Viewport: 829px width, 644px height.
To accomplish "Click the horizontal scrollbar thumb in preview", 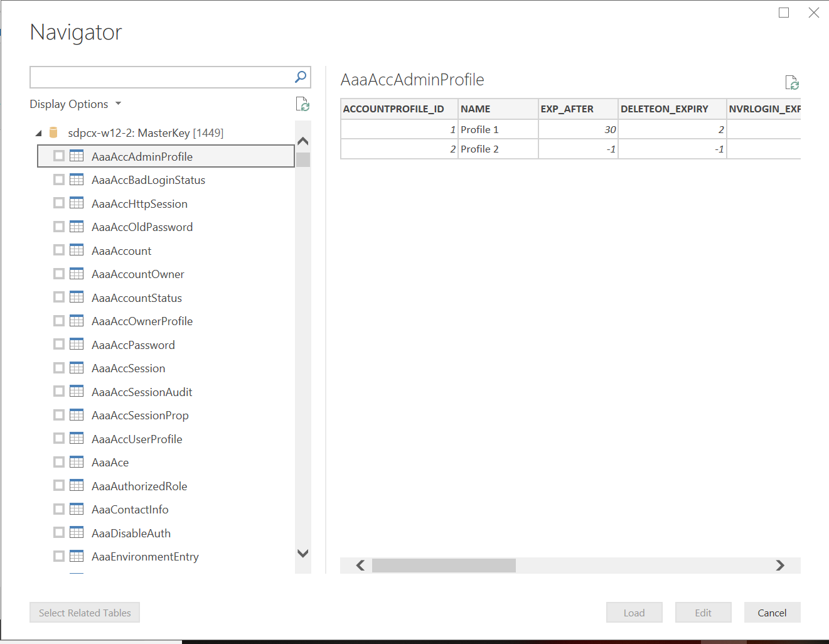I will (444, 566).
